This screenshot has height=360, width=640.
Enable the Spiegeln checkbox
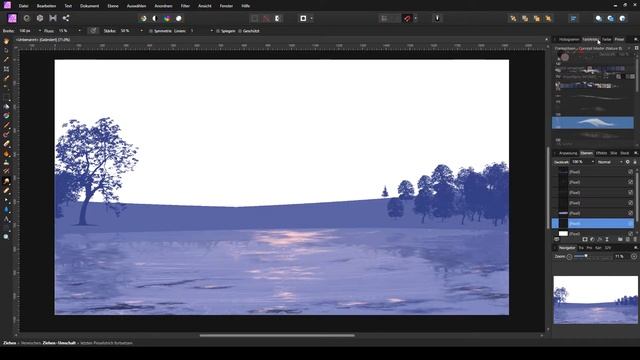click(218, 31)
